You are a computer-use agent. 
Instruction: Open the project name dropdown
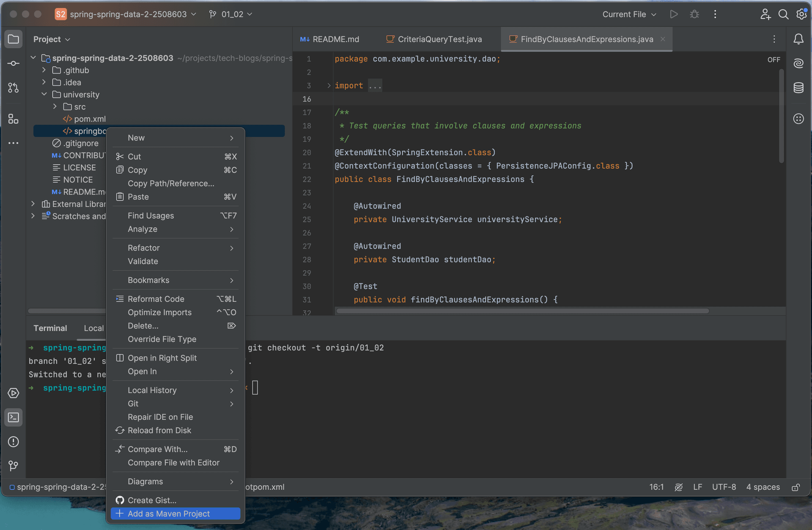coord(133,14)
